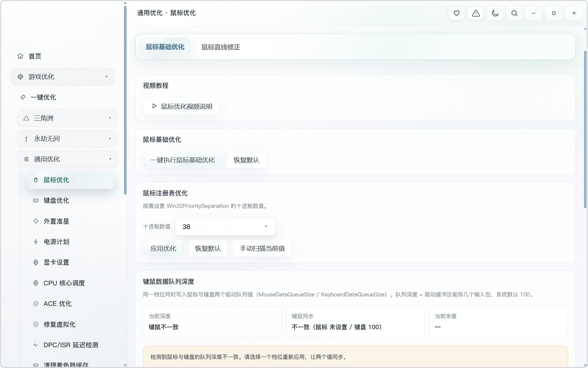Click the triangle icon beside 三角洲
Screen dimensions: 588x368
[x=26, y=118]
